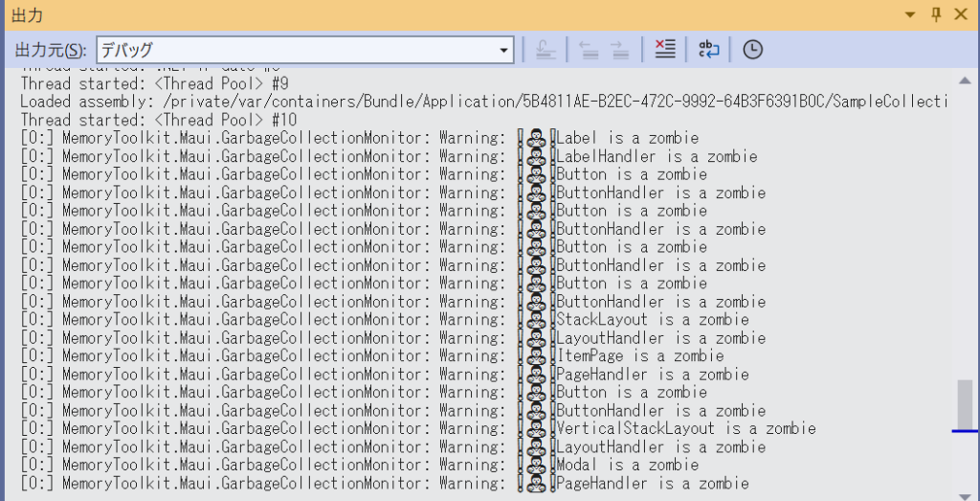Viewport: 980px width, 501px height.
Task: Click the 'Thread started: <Thread Pool> #10' line
Action: coord(159,120)
